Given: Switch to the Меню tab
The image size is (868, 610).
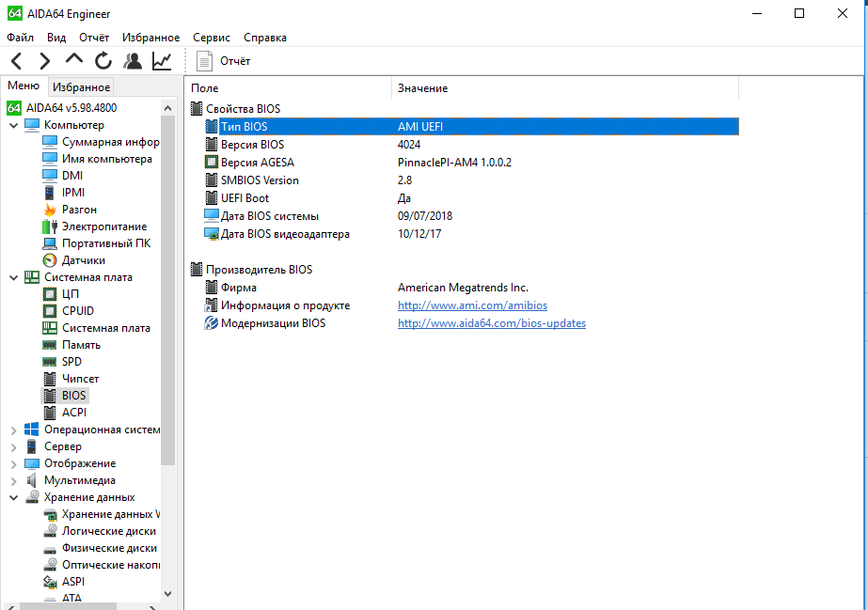Looking at the screenshot, I should (x=24, y=86).
